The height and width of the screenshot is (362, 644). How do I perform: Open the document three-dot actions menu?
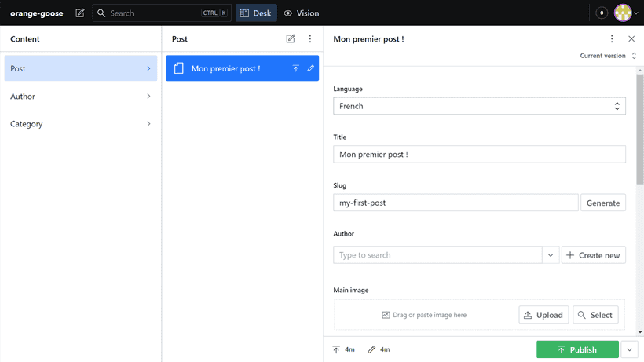(612, 39)
